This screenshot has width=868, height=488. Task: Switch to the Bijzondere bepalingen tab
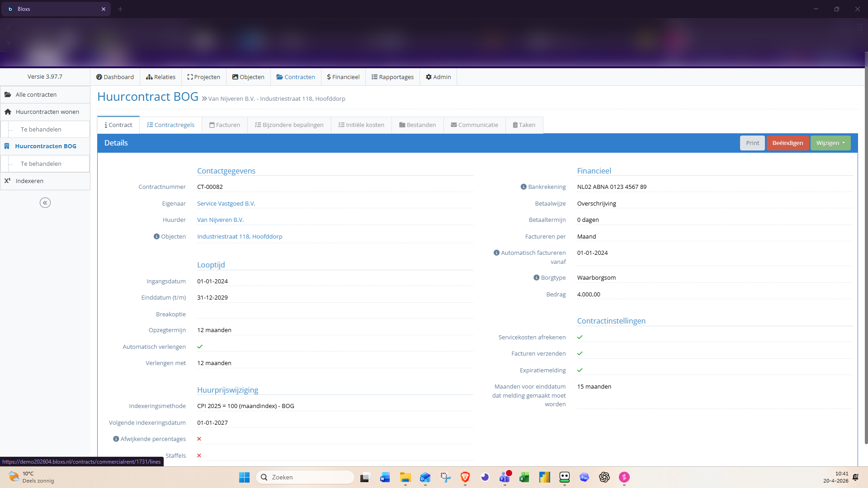[x=289, y=125]
